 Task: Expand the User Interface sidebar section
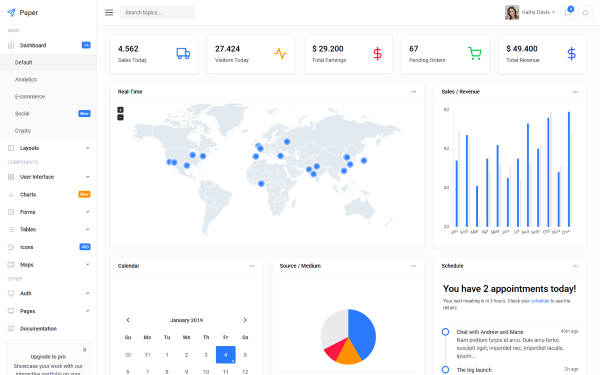pyautogui.click(x=48, y=177)
